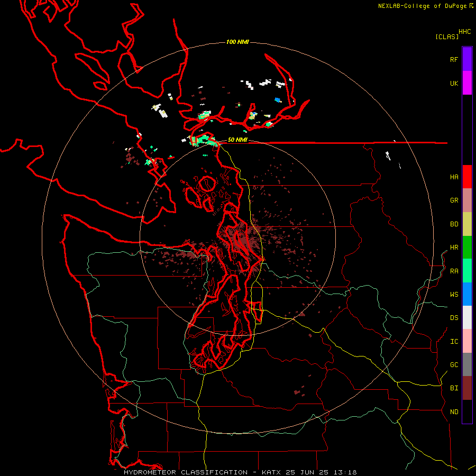Click the RA legend label
The image size is (476, 476).
pos(454,271)
